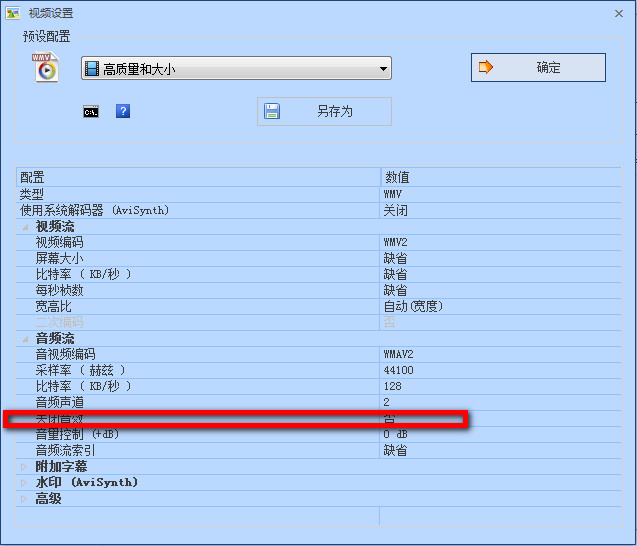
Task: Click the blue help question mark icon
Action: tap(123, 111)
